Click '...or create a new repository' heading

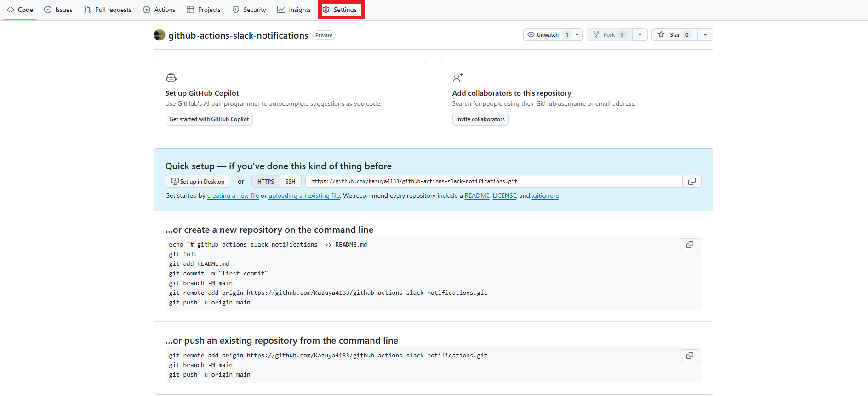point(269,230)
